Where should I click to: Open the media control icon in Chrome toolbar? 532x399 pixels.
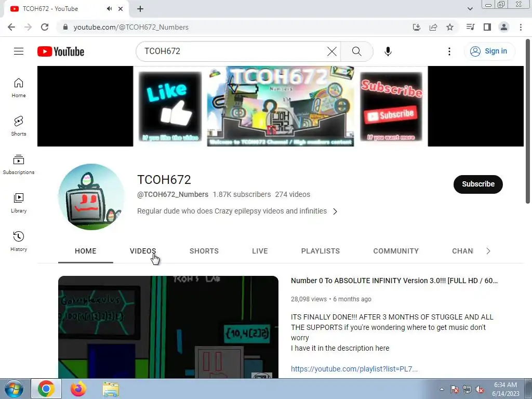point(470,27)
